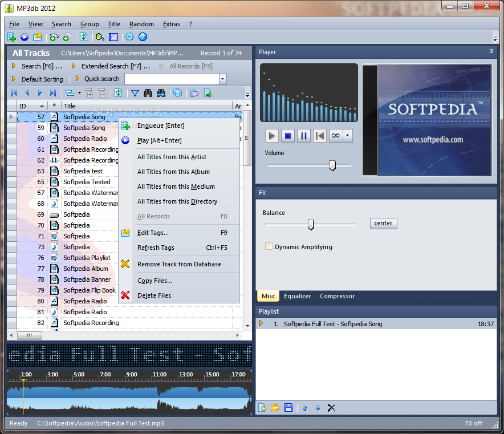This screenshot has width=504, height=434.
Task: Select playlist entry Softpedia Full Test - Softpedia Song
Action: (x=376, y=324)
